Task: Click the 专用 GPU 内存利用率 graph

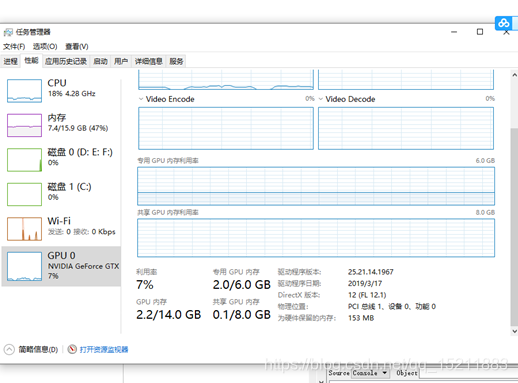Action: tap(316, 186)
